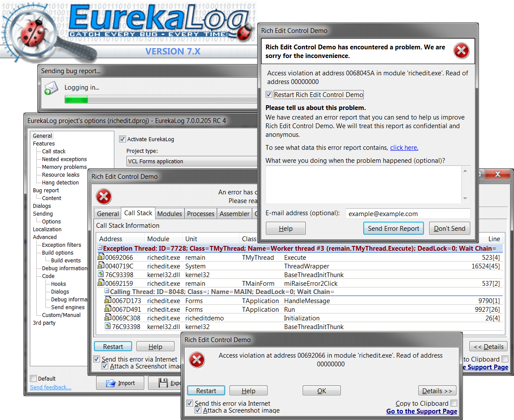Close the window behind the error report dialog
The width and height of the screenshot is (514, 420).
pos(497,174)
